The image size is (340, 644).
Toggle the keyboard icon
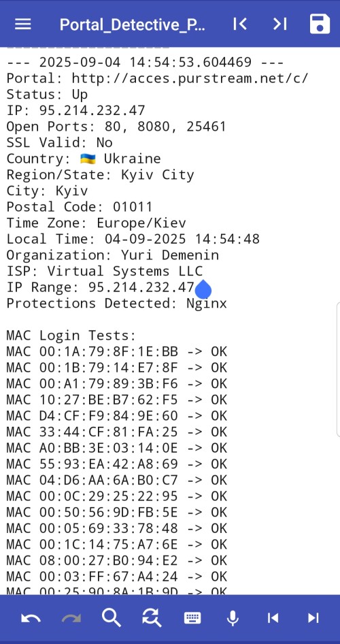(x=192, y=617)
